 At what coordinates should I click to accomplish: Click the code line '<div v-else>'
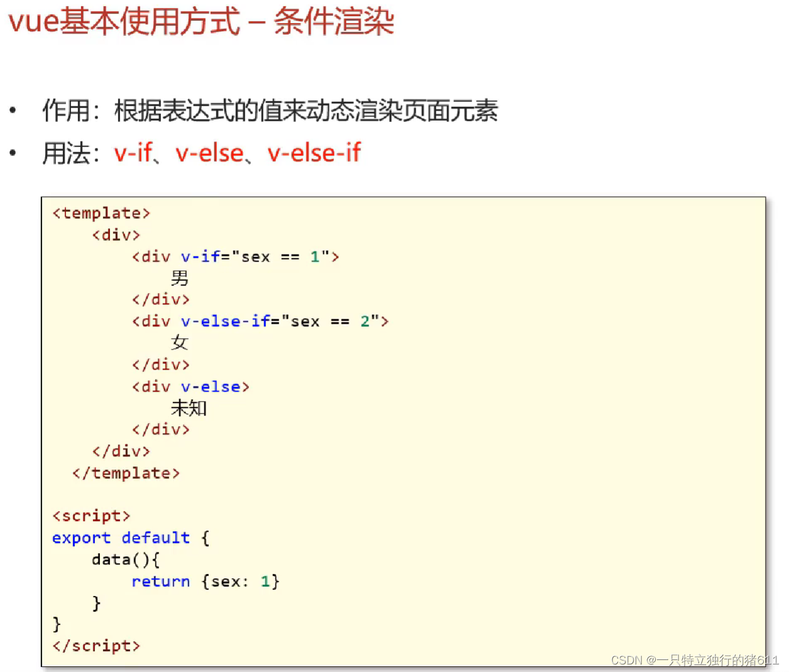pos(190,387)
